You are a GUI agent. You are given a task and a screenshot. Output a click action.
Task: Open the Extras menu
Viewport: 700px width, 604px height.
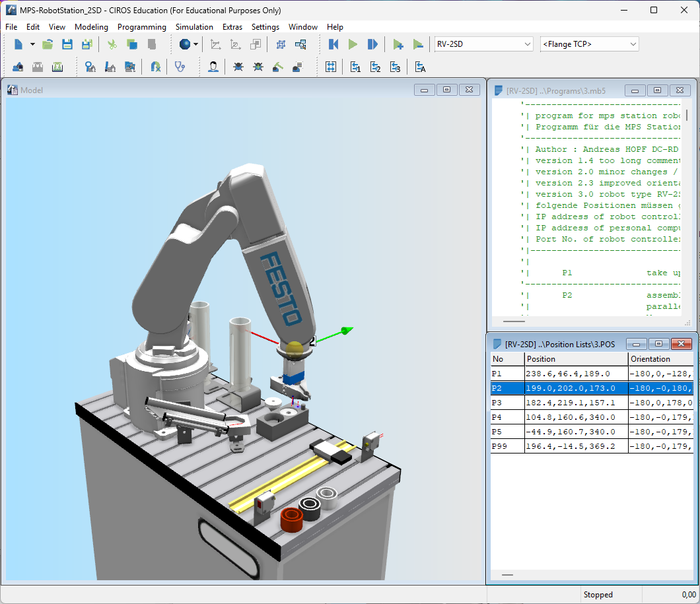(x=232, y=27)
